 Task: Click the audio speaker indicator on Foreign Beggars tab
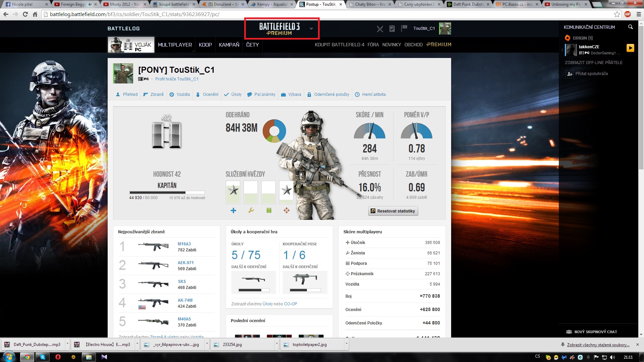tap(90, 4)
